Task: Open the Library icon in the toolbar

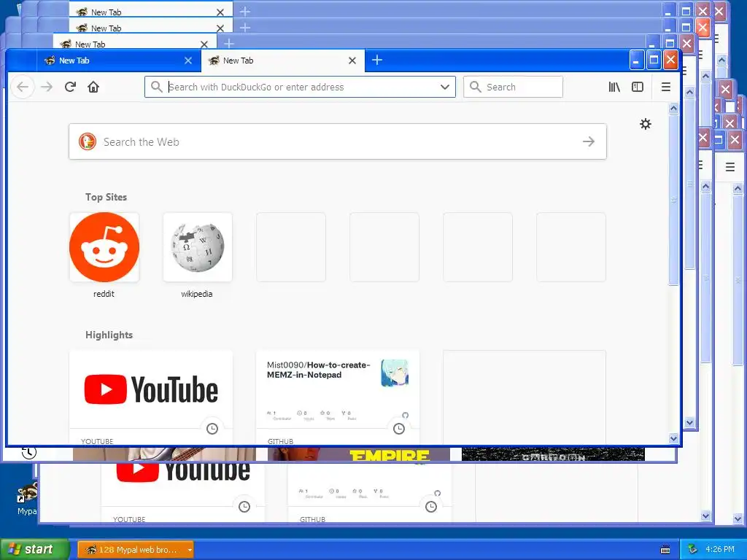Action: coord(614,87)
